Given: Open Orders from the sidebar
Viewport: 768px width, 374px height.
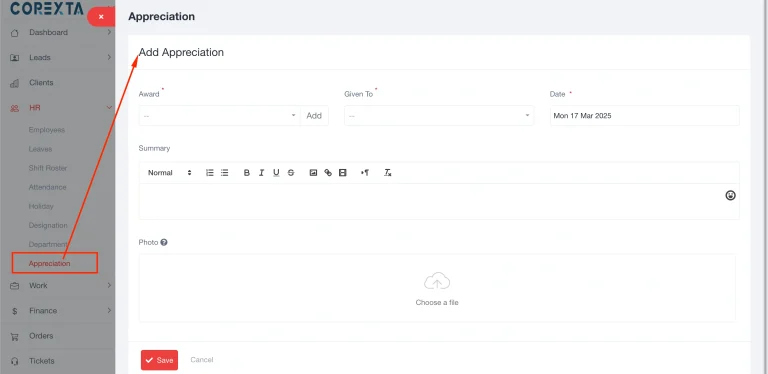Looking at the screenshot, I should [41, 336].
